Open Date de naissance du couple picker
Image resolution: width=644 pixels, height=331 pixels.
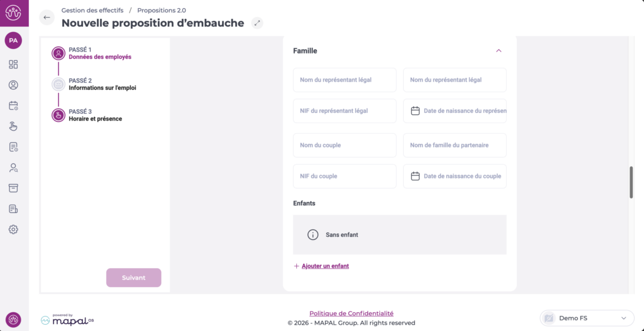[455, 176]
